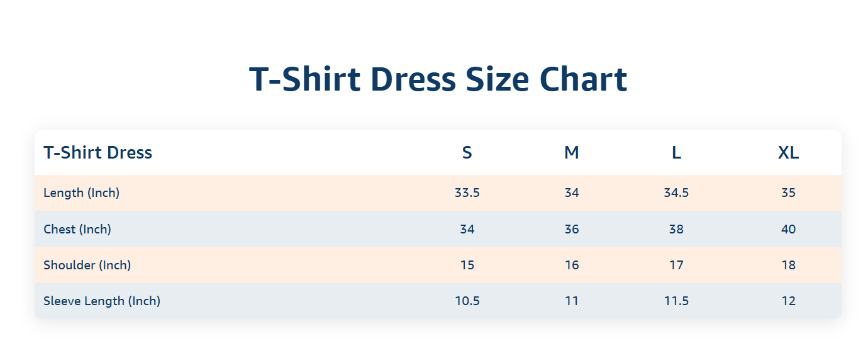Click the S size column header
This screenshot has width=868, height=353.
(467, 152)
